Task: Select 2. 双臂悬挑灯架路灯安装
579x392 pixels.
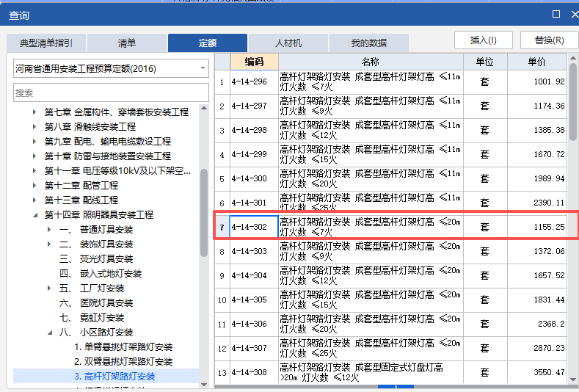Action: pos(123,361)
